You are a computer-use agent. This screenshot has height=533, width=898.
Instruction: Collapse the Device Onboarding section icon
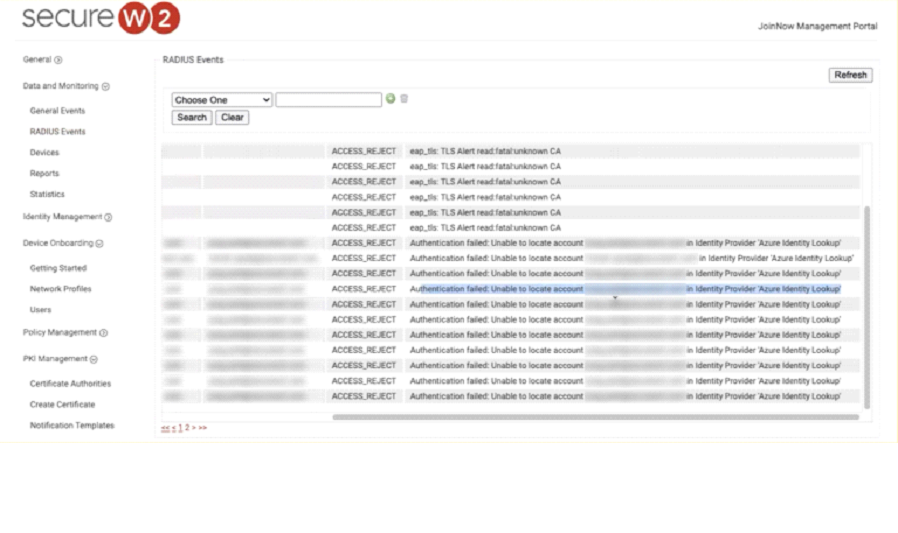coord(100,243)
